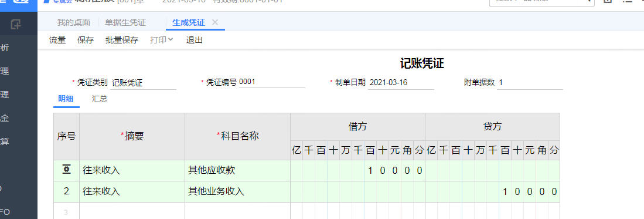Click the 记账凭证 page title
This screenshot has width=644, height=219.
422,63
